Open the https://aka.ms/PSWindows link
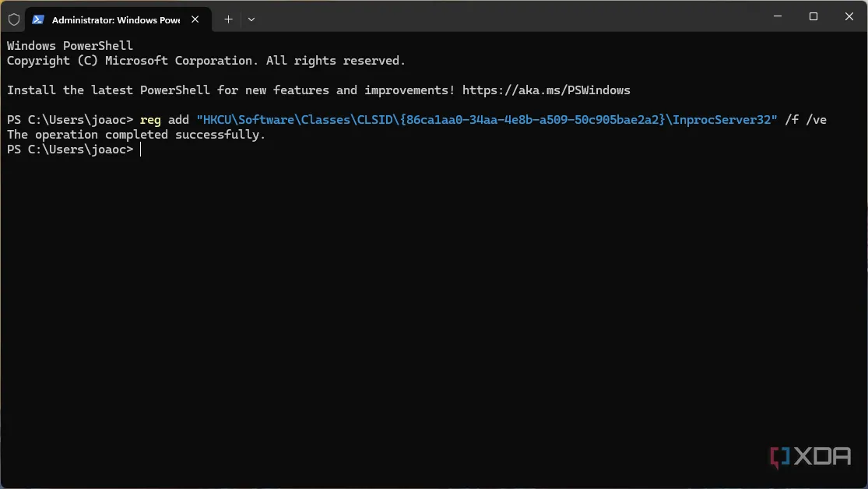 pyautogui.click(x=546, y=90)
